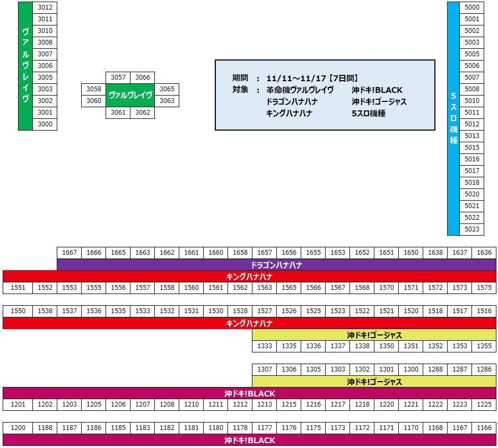Click 革命機ヴァルヴレイヴ in the info box

(300, 90)
